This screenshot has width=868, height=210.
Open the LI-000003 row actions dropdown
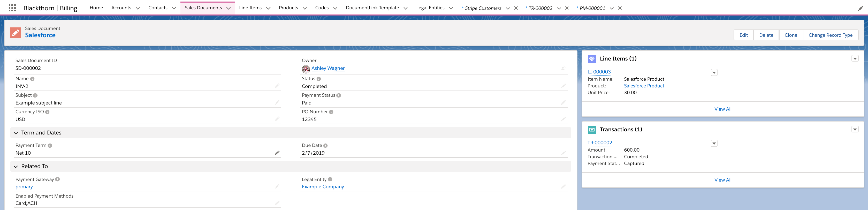[714, 73]
